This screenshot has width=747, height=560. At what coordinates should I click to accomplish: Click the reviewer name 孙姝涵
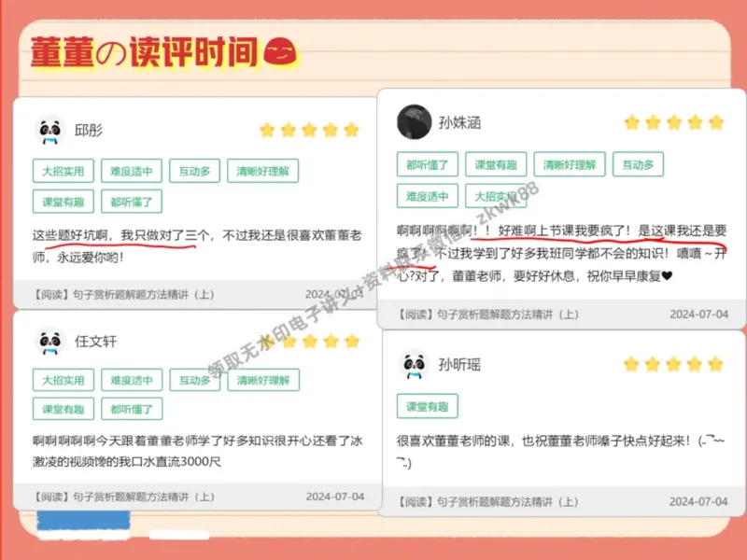click(x=459, y=122)
